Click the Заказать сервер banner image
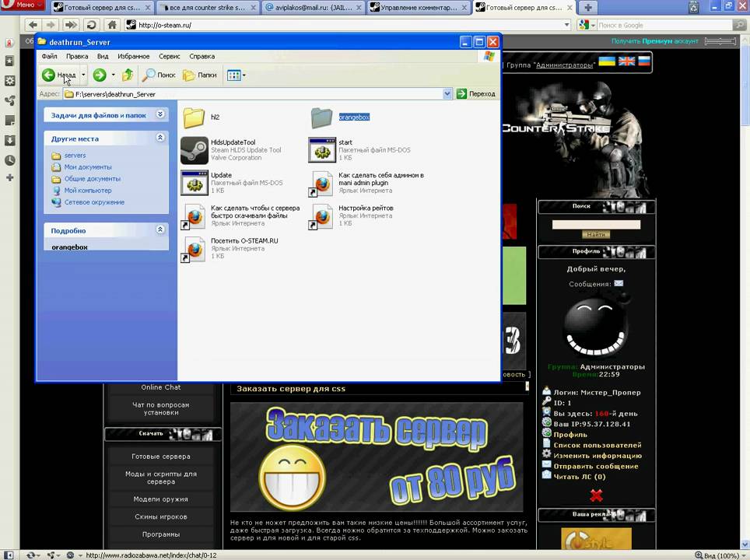Screen dimensions: 750x560 (377, 457)
